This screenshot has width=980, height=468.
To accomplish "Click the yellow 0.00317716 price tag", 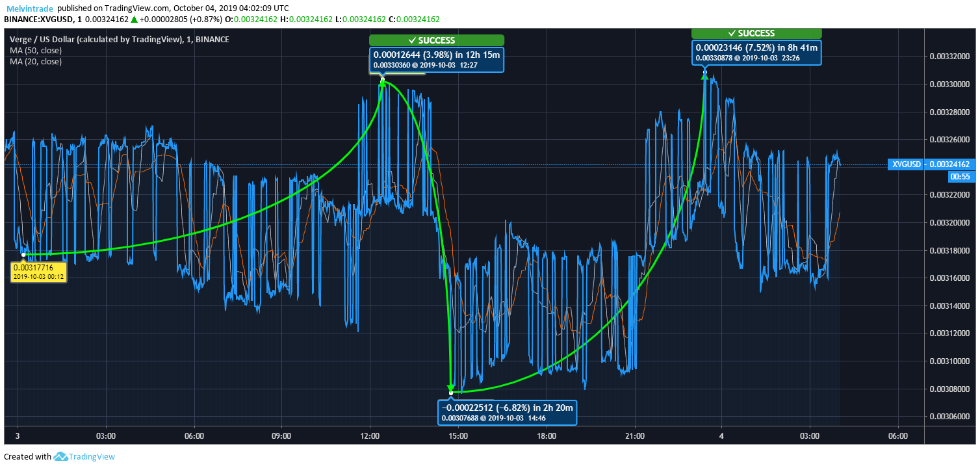I will point(40,271).
